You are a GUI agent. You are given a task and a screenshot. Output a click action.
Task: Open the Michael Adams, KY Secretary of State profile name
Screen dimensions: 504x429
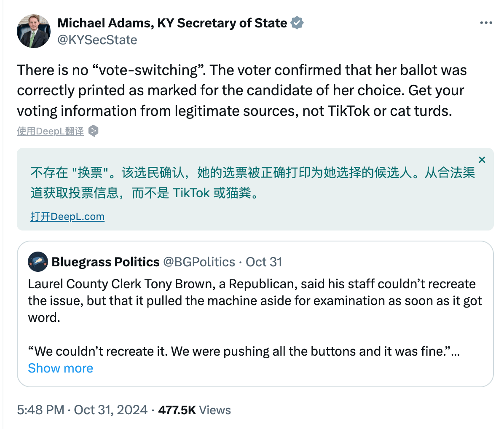coord(172,23)
